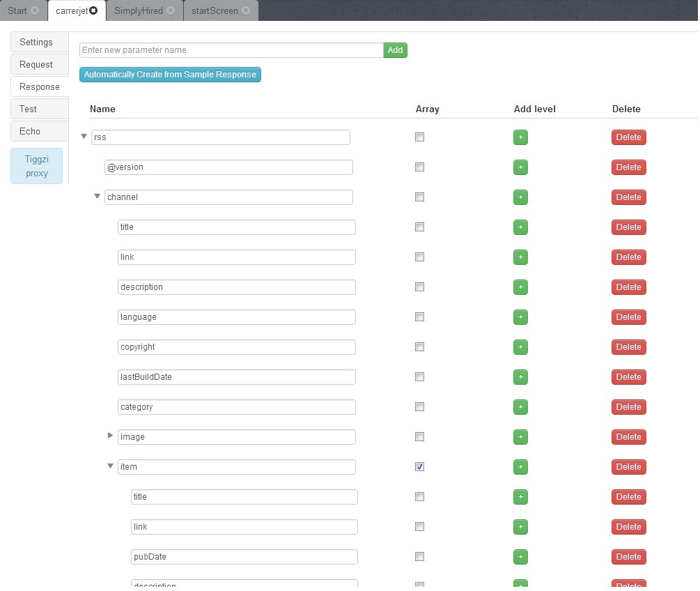
Task: Collapse the rss tree node
Action: (x=84, y=137)
